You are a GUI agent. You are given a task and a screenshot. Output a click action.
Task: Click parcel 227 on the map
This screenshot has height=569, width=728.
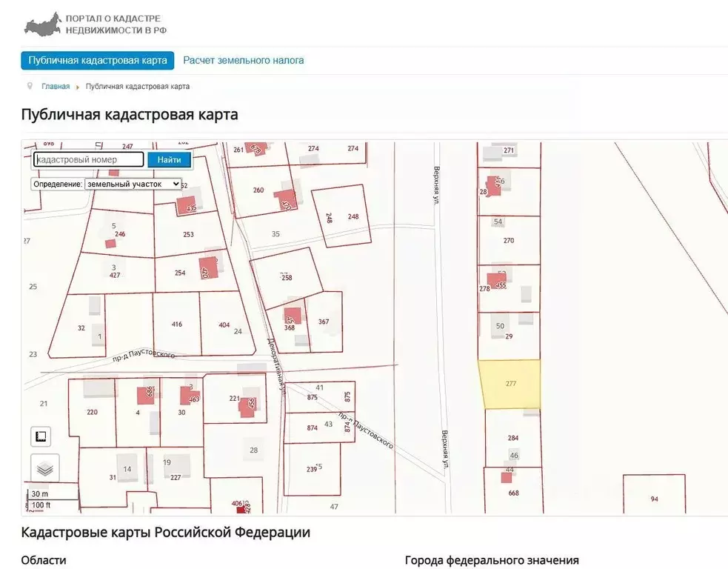pos(176,477)
